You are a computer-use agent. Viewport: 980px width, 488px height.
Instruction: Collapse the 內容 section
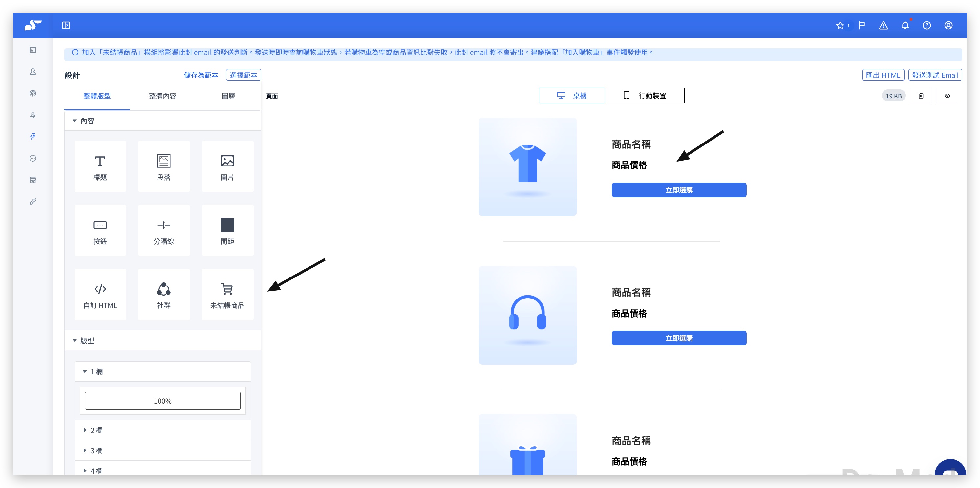click(x=163, y=121)
